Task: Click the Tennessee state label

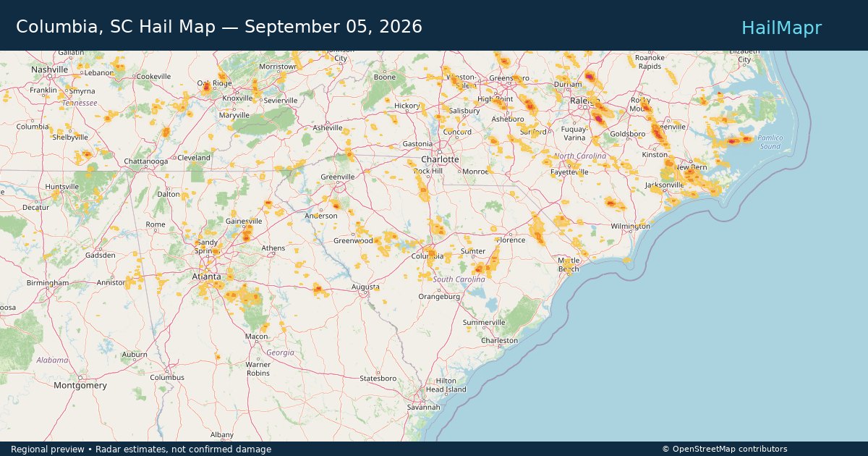Action: 79,103
